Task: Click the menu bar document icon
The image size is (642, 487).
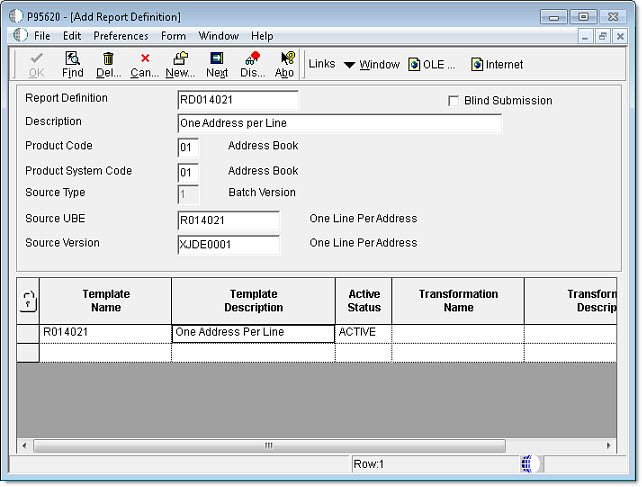Action: (x=20, y=36)
